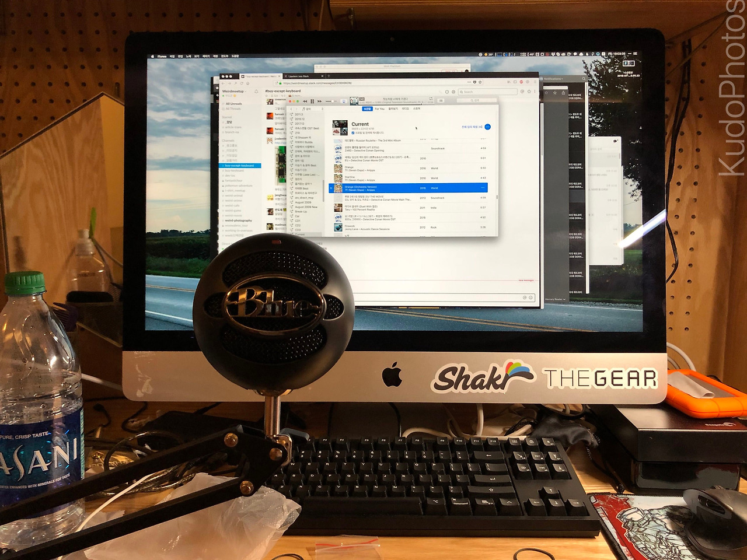Skip to next track in iTunes
The height and width of the screenshot is (560, 747).
[319, 101]
